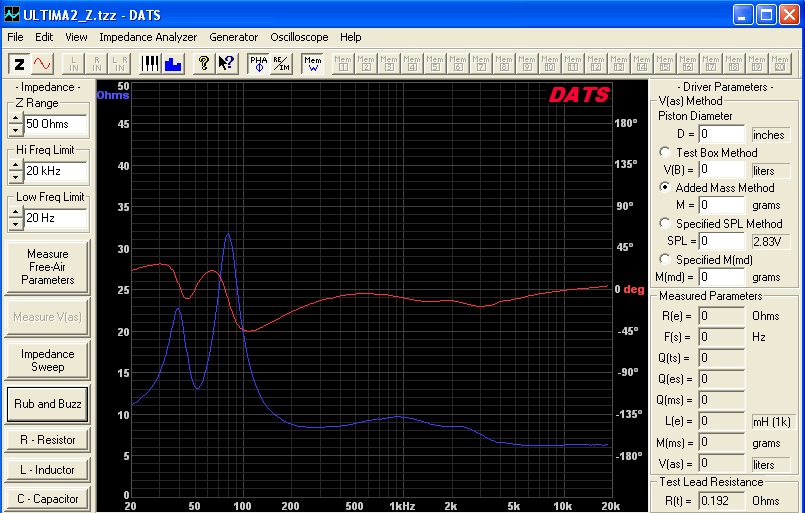Screen dimensions: 805x513
Task: Click the L IN toolbar icon
Action: pyautogui.click(x=74, y=64)
